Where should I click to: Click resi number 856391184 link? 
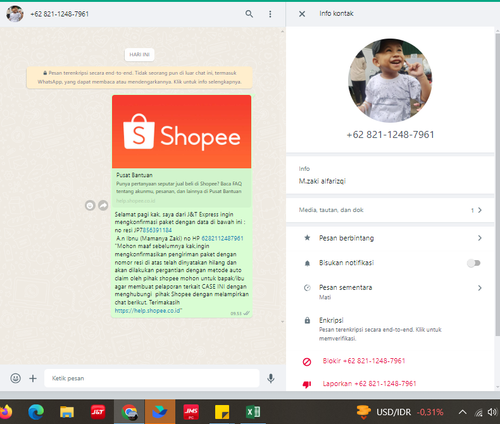pos(157,230)
